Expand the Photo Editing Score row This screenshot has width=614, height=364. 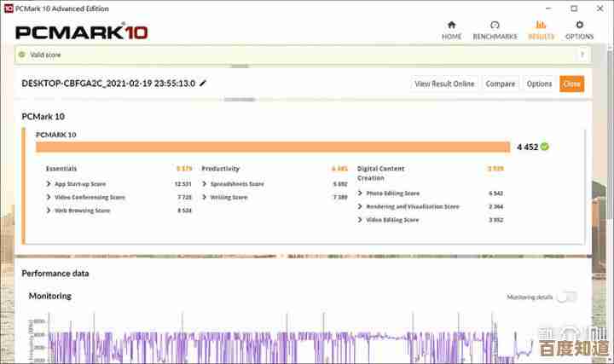360,194
